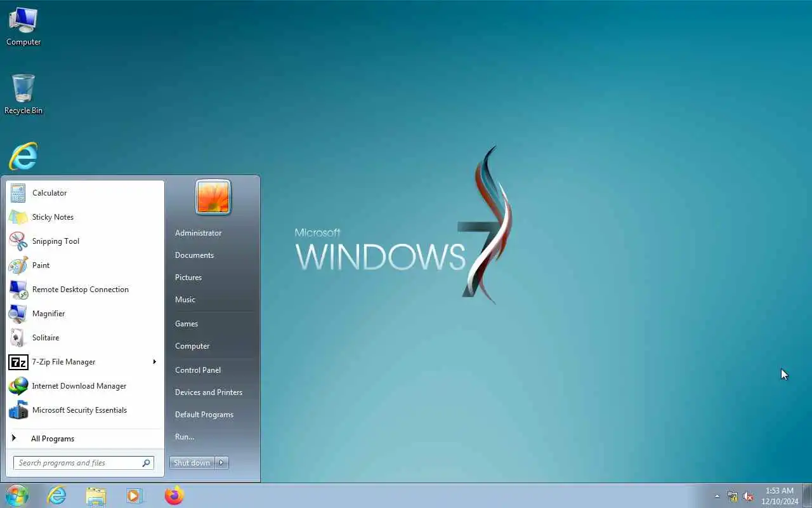Click Show desktop strip at taskbar end
812x508 pixels.
(808, 495)
